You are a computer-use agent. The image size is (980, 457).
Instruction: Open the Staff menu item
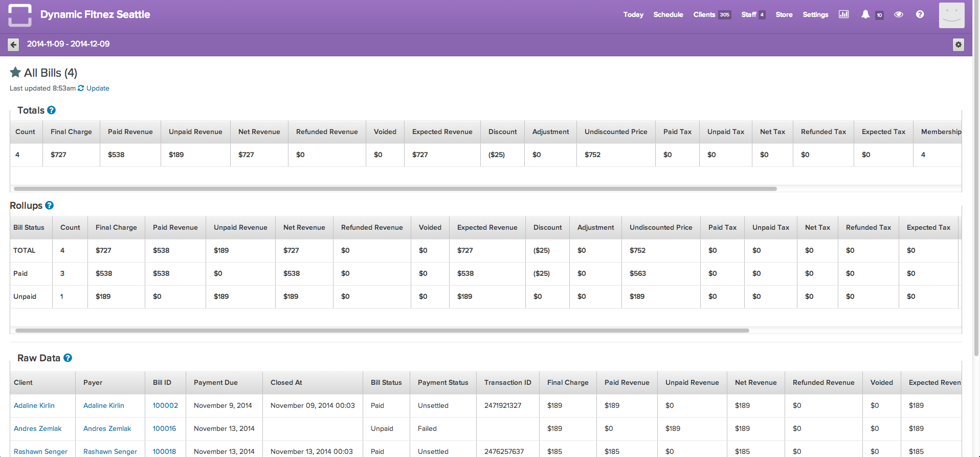(748, 14)
